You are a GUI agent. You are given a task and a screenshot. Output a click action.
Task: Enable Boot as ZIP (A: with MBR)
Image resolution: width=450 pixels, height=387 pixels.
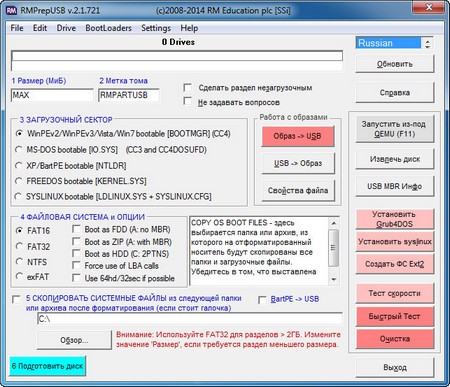click(76, 241)
